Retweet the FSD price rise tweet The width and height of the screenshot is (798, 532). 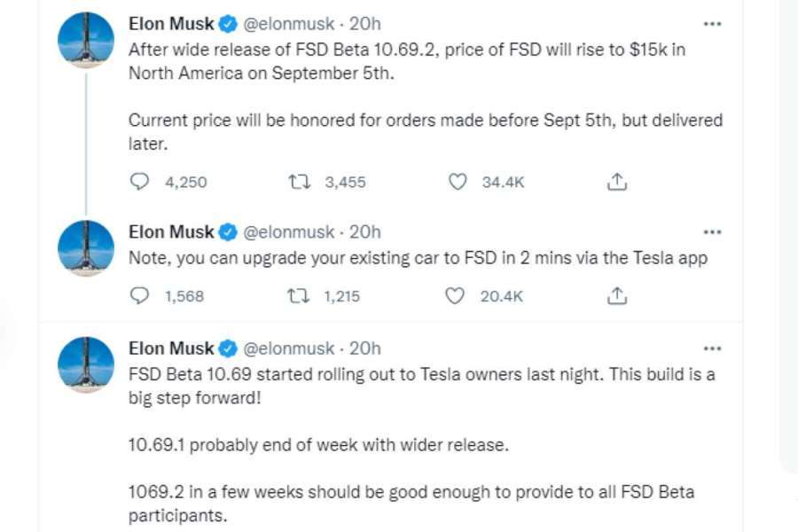point(299,182)
